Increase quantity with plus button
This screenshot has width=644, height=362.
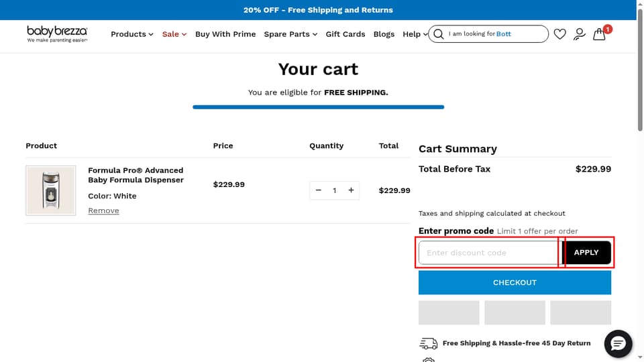[351, 190]
